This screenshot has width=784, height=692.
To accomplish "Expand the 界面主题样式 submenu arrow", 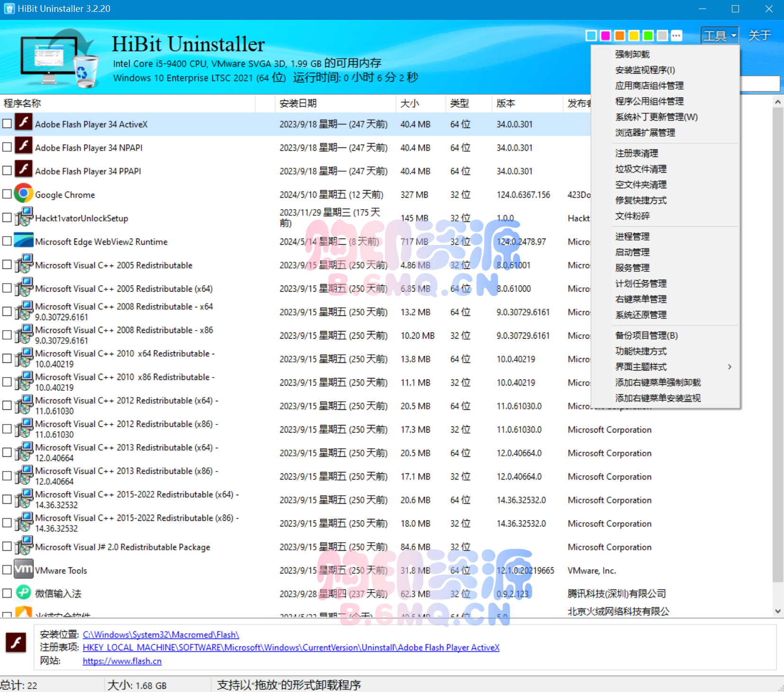I will [x=729, y=367].
